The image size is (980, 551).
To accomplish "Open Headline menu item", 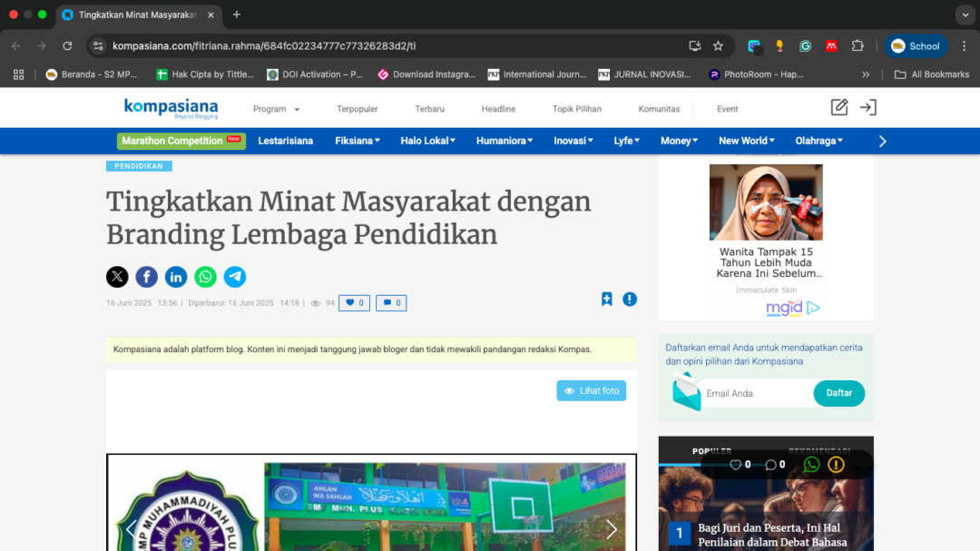I will (x=498, y=109).
